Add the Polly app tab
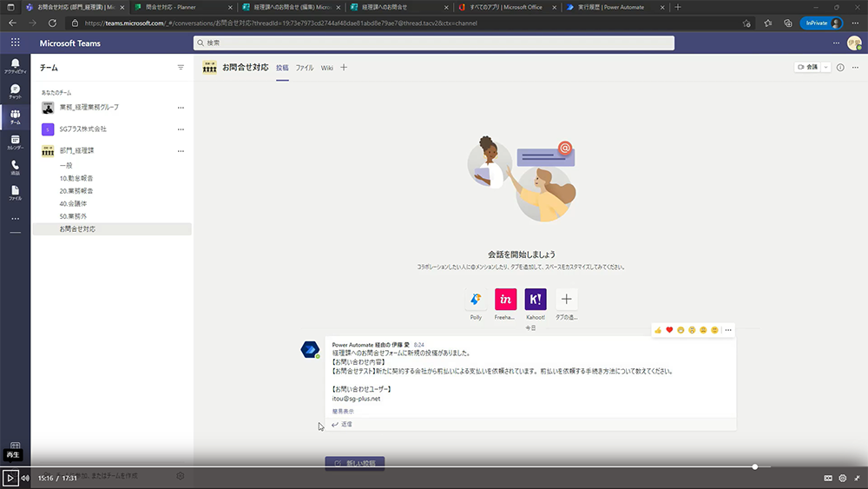Image resolution: width=868 pixels, height=489 pixels. point(476,300)
